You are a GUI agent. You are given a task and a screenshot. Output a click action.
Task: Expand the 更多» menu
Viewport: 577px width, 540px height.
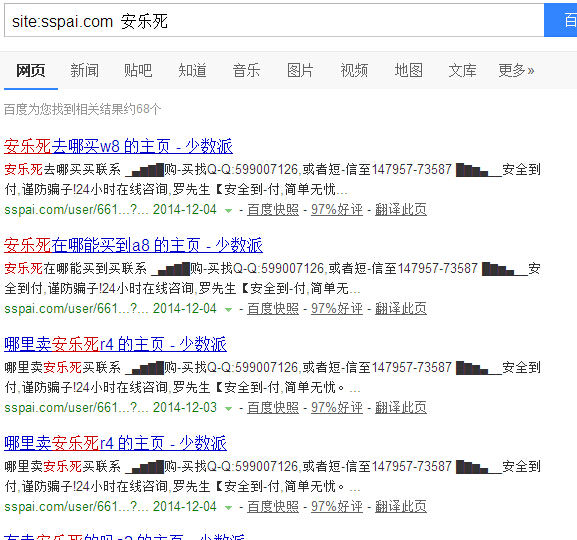click(516, 70)
